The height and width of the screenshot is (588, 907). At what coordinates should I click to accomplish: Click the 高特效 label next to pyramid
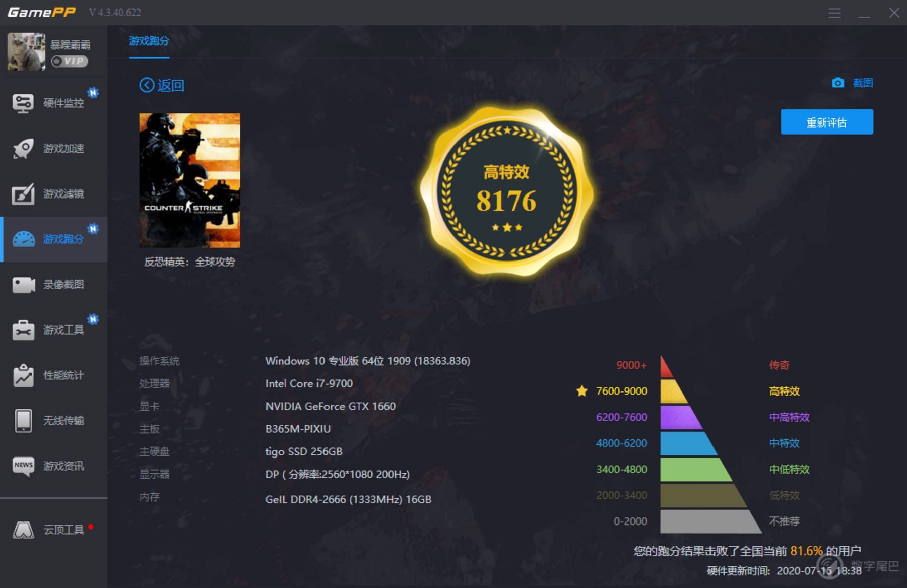[x=784, y=391]
